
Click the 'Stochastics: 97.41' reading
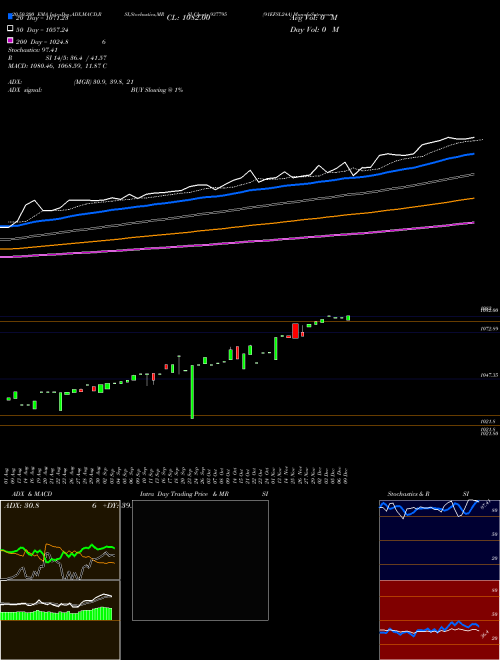click(x=33, y=50)
